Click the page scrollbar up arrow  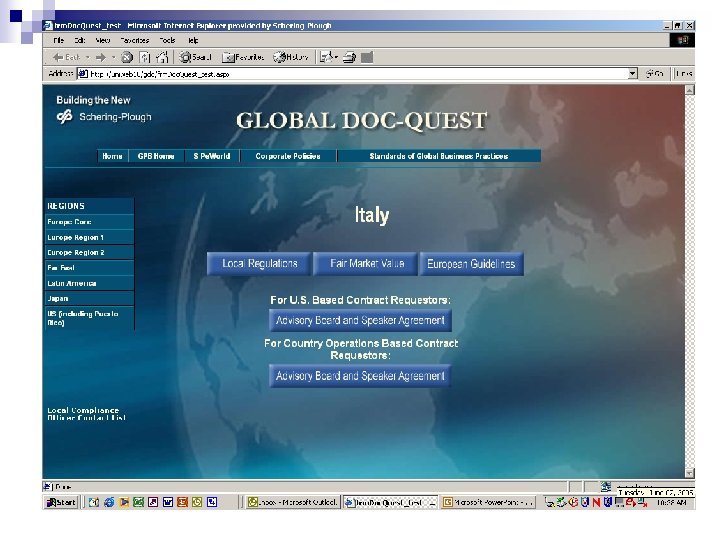pyautogui.click(x=690, y=90)
